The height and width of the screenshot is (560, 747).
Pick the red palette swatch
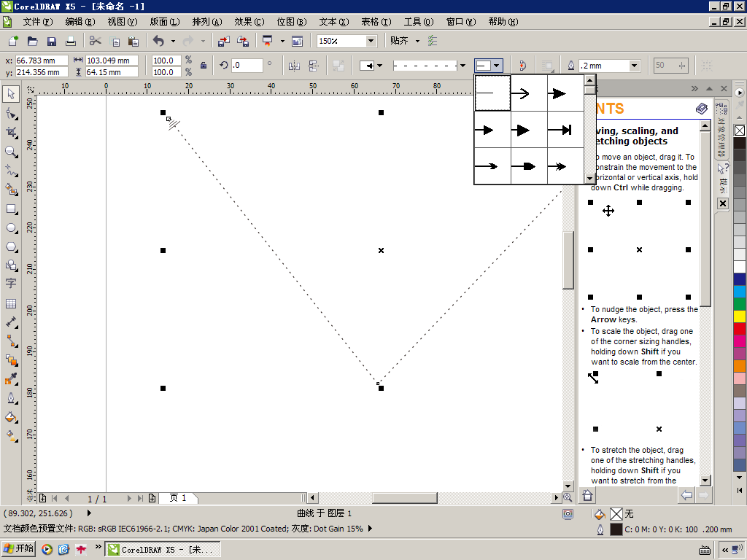(x=740, y=328)
